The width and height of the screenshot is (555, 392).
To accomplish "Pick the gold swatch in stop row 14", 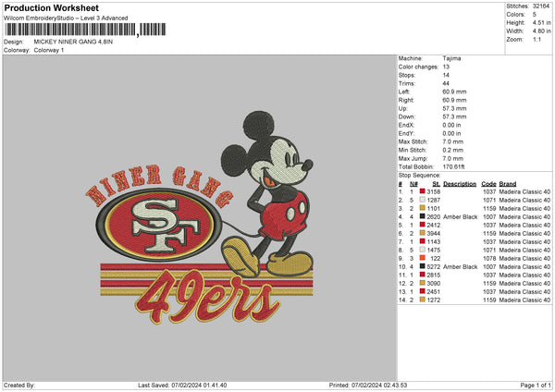I will [423, 300].
